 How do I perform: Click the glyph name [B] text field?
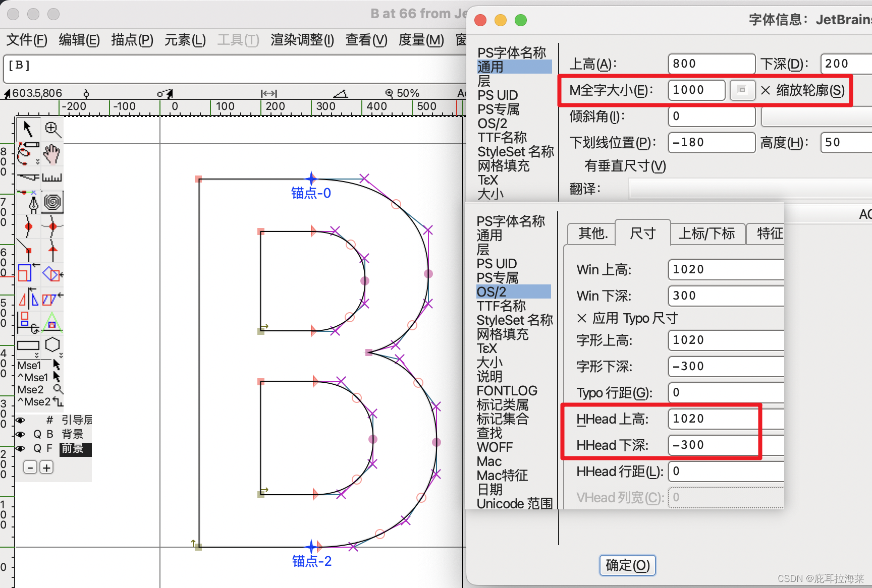235,69
